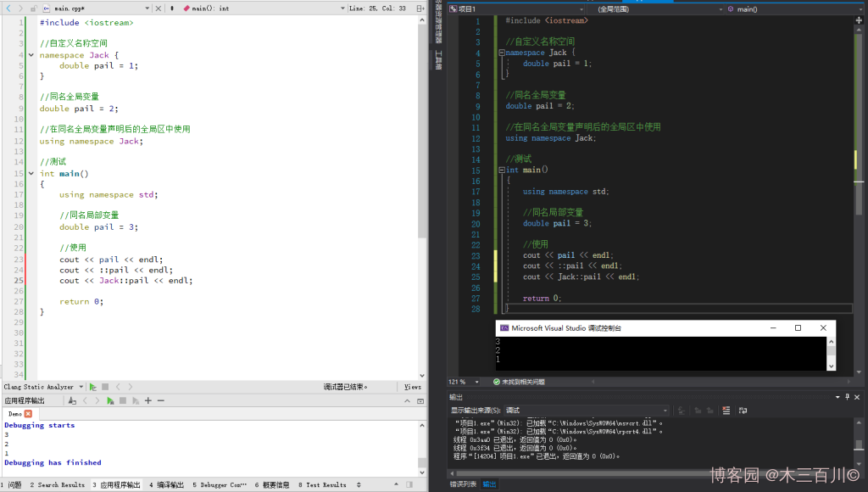Switch to the 错误列表 tab in Visual Studio
Viewport: 868px width, 492px height.
click(462, 484)
